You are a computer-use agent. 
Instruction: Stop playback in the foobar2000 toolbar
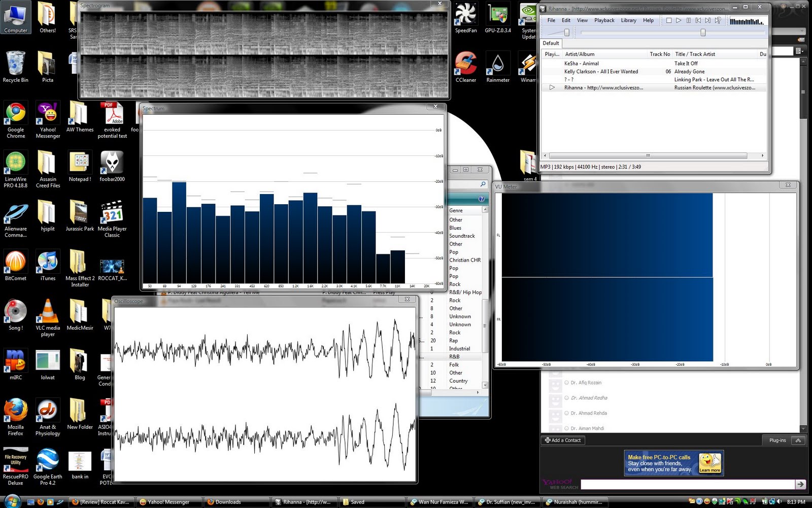(669, 20)
